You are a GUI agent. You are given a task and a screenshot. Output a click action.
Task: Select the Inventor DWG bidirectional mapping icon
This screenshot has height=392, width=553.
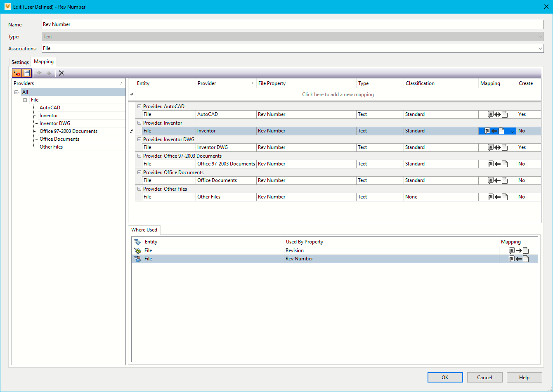coord(497,147)
